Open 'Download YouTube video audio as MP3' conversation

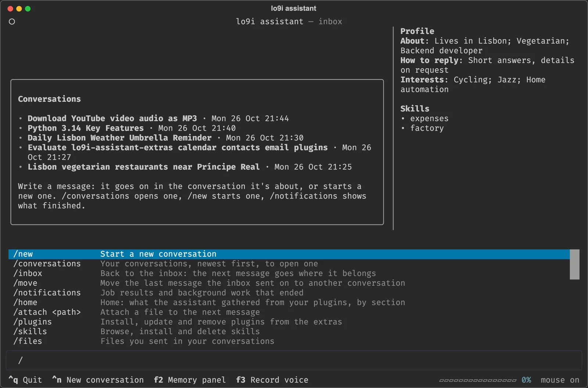[x=158, y=118]
